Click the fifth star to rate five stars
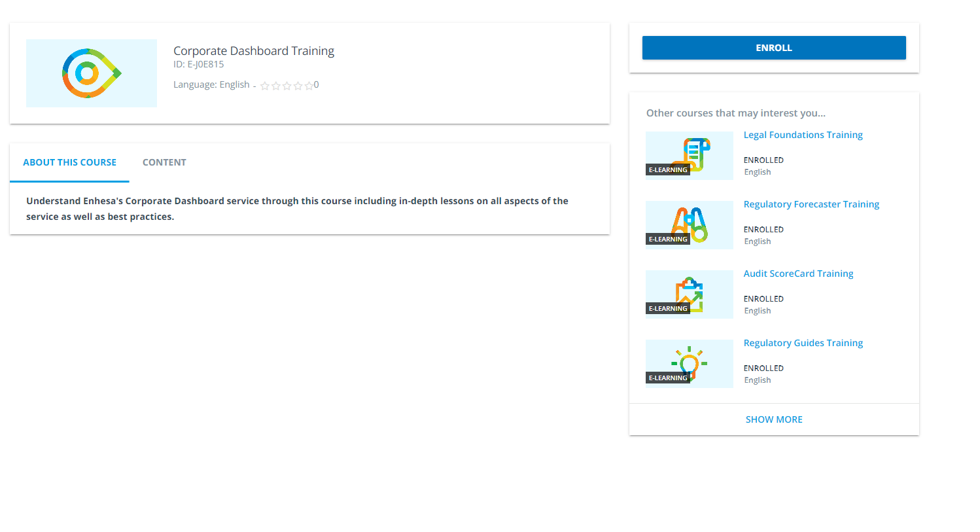 click(x=309, y=85)
